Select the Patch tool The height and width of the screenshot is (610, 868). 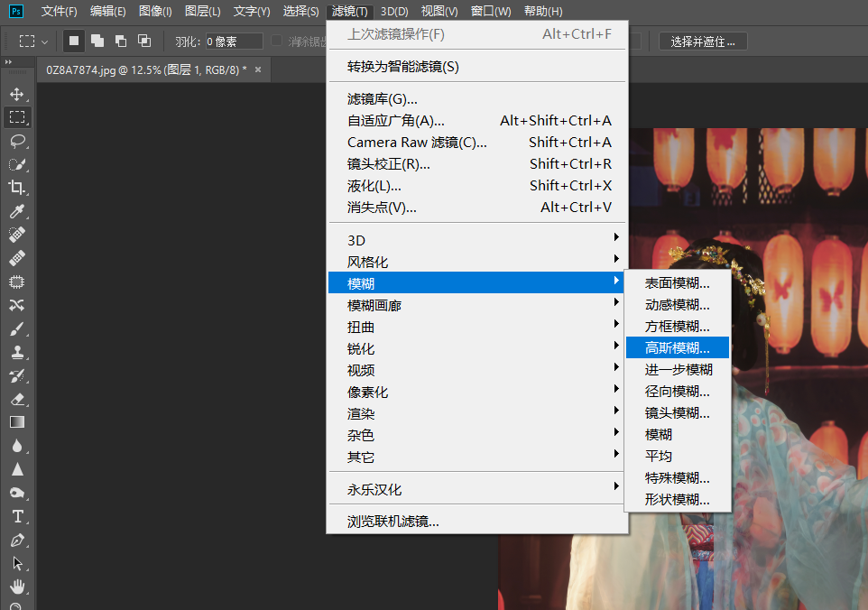(17, 282)
